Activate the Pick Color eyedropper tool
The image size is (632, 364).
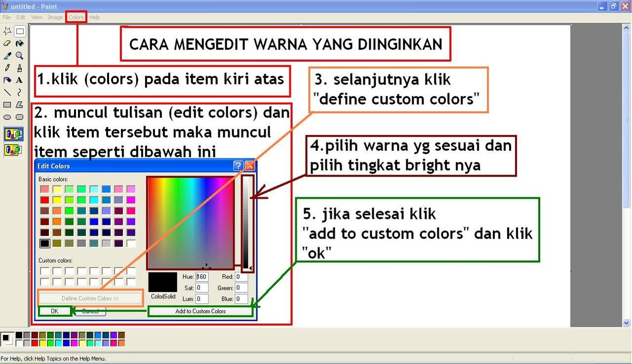(x=7, y=56)
